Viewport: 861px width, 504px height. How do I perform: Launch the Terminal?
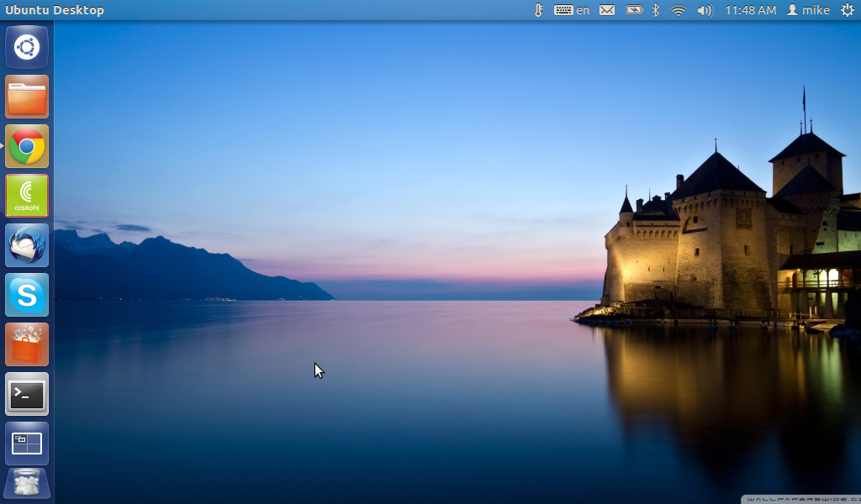pyautogui.click(x=27, y=394)
